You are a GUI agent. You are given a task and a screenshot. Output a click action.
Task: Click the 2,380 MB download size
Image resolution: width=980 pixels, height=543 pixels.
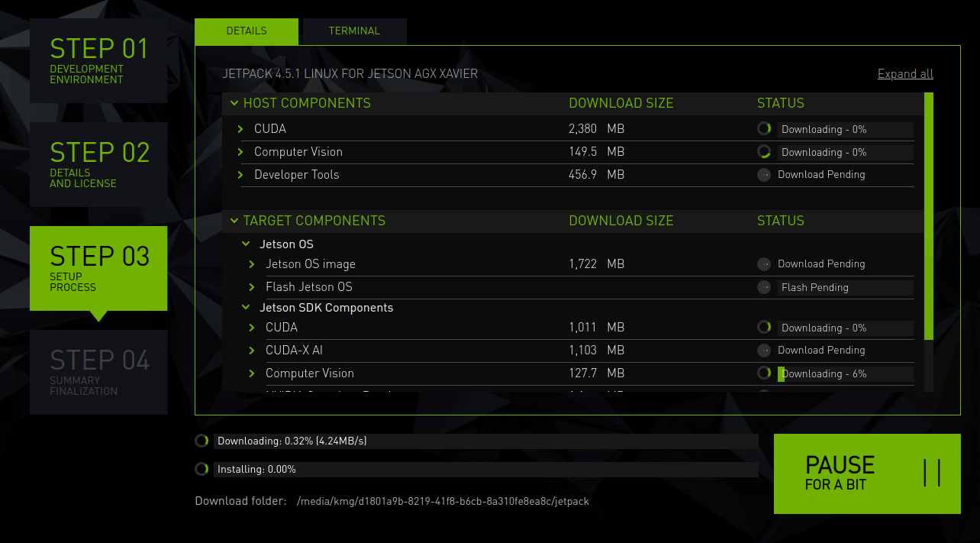[x=597, y=129]
